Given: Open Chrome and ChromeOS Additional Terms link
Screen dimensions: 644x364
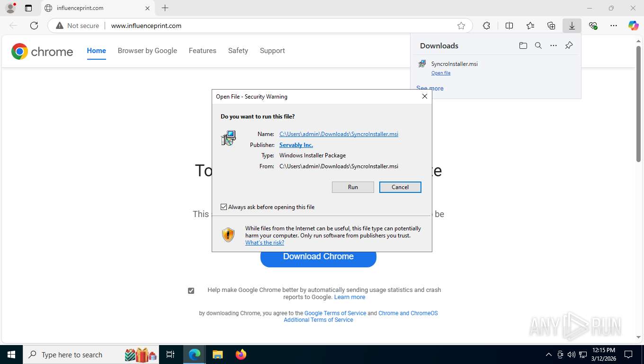Looking at the screenshot, I should point(361,317).
